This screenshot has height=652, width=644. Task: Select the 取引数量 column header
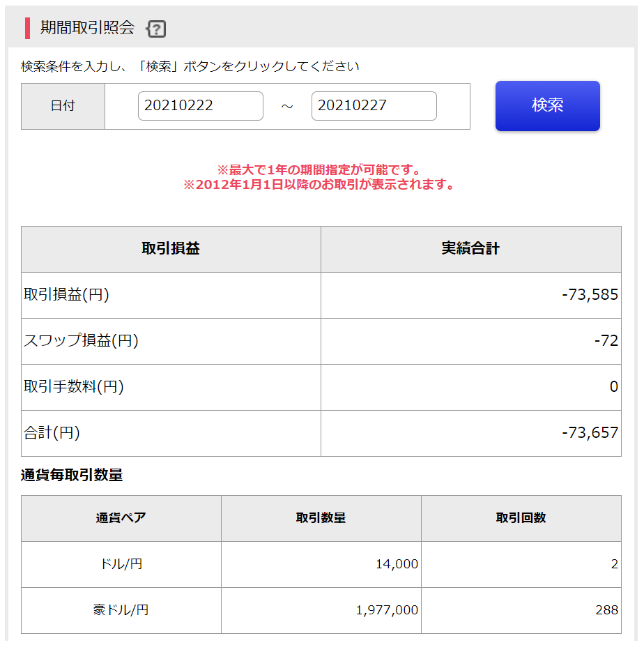tap(321, 518)
